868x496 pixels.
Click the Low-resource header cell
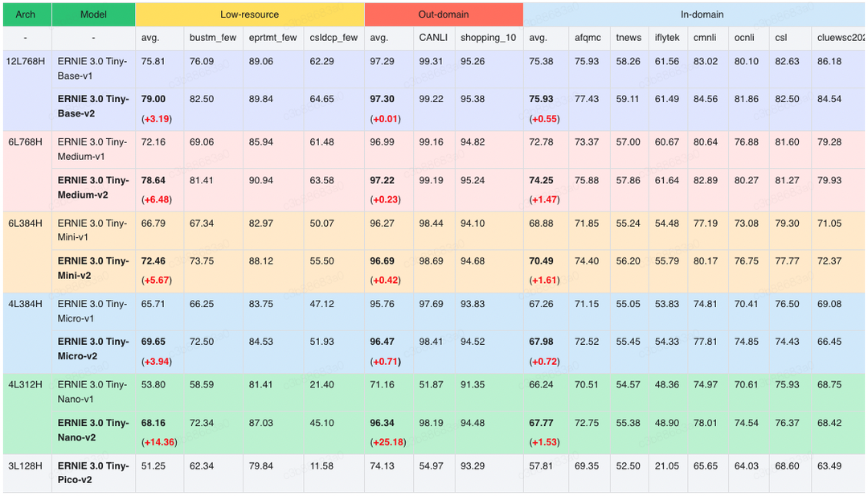(250, 14)
